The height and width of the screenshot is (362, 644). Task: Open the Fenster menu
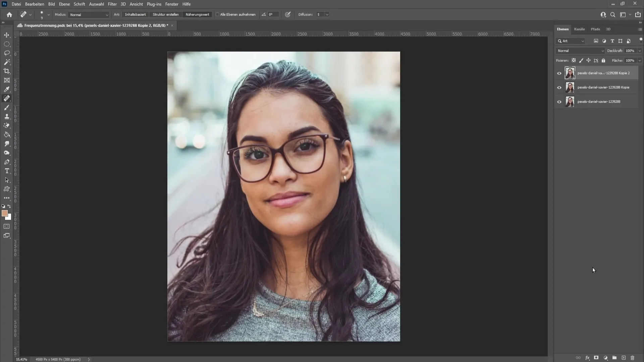(x=172, y=4)
